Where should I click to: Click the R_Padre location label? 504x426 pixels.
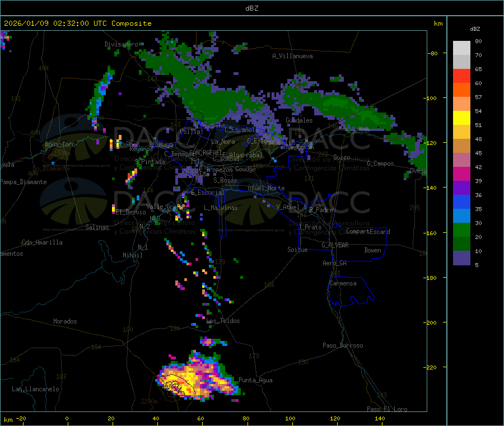tap(321, 210)
